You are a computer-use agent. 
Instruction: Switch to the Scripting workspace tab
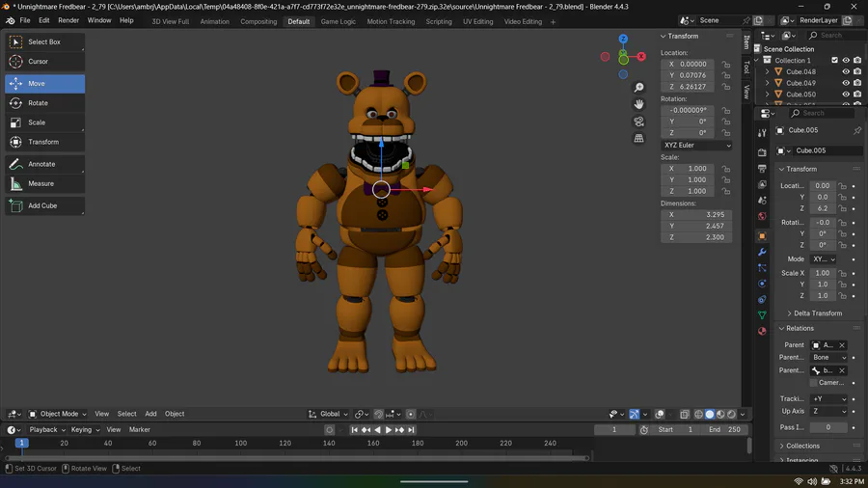coord(439,21)
